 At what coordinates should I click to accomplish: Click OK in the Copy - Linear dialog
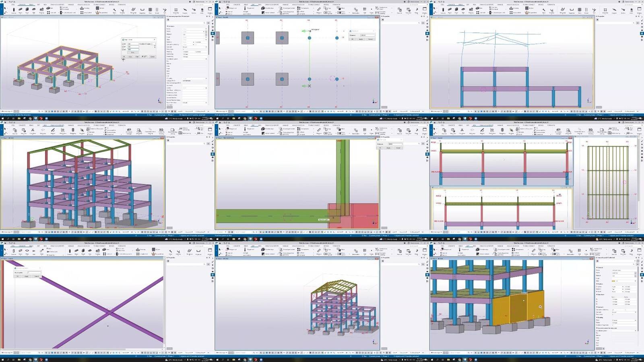[x=124, y=57]
